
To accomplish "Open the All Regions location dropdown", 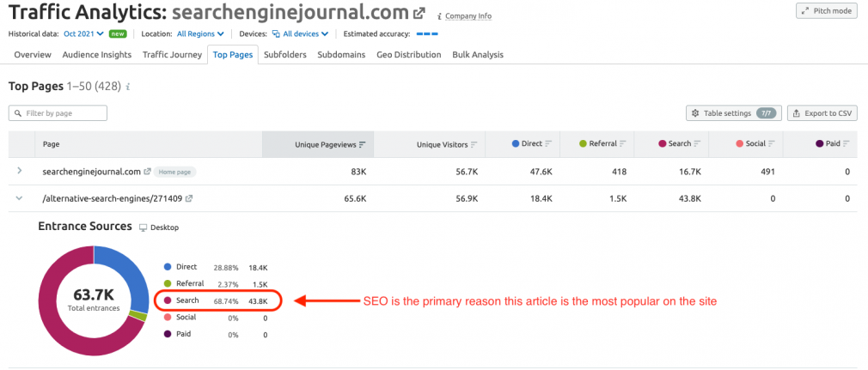I will pyautogui.click(x=200, y=33).
